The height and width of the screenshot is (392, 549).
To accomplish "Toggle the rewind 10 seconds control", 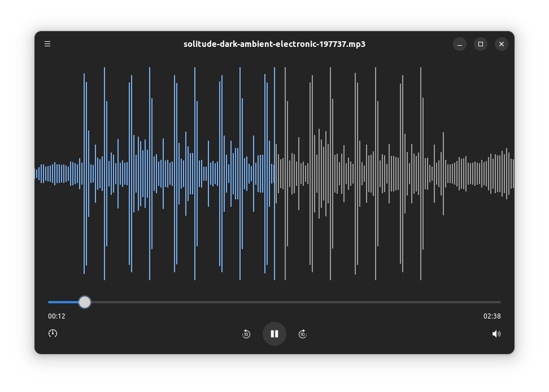I will tap(246, 334).
